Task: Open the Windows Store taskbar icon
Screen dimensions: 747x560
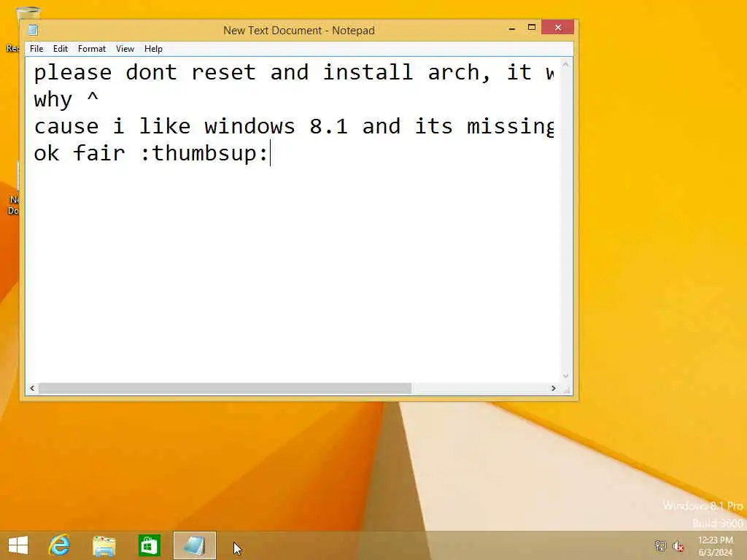Action: [149, 545]
